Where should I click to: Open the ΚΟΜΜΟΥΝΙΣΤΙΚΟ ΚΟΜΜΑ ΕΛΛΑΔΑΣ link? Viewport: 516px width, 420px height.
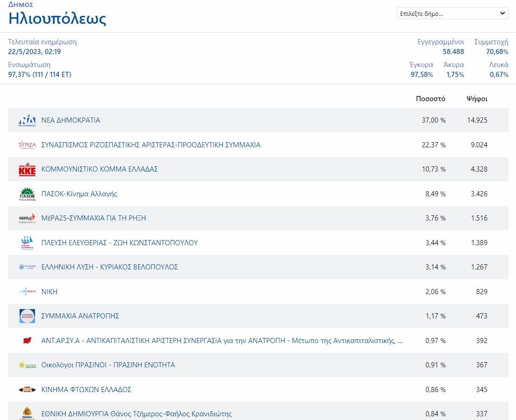tap(99, 169)
